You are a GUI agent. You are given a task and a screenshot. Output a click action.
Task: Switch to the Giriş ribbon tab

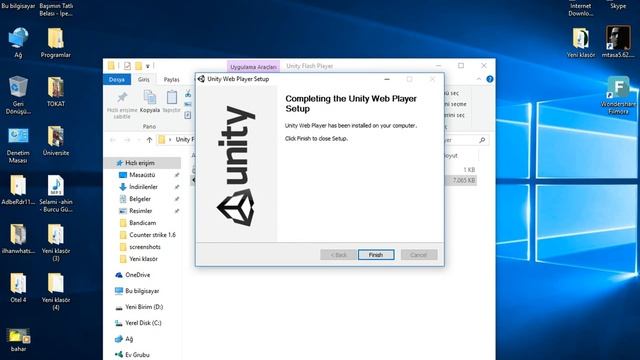coord(144,80)
